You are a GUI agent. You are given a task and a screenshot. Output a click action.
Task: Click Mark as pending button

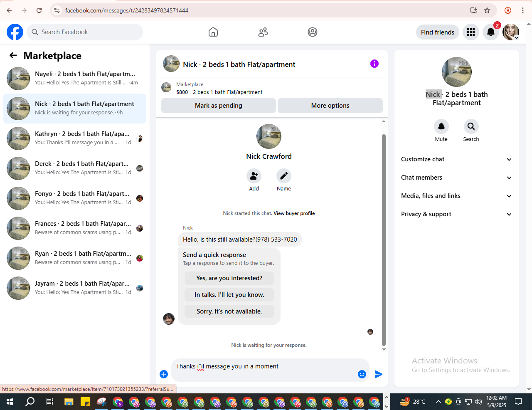tap(219, 106)
